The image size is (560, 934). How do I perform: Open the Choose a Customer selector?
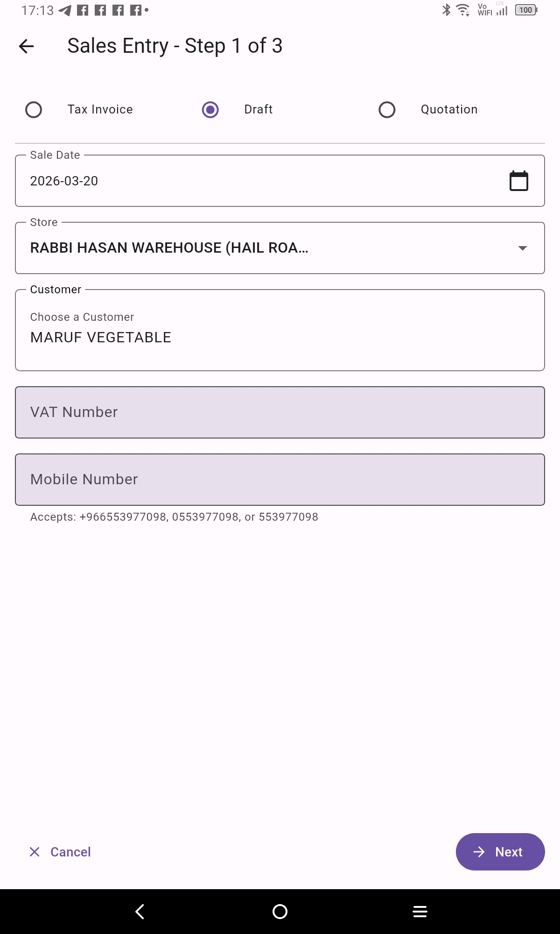click(x=280, y=330)
